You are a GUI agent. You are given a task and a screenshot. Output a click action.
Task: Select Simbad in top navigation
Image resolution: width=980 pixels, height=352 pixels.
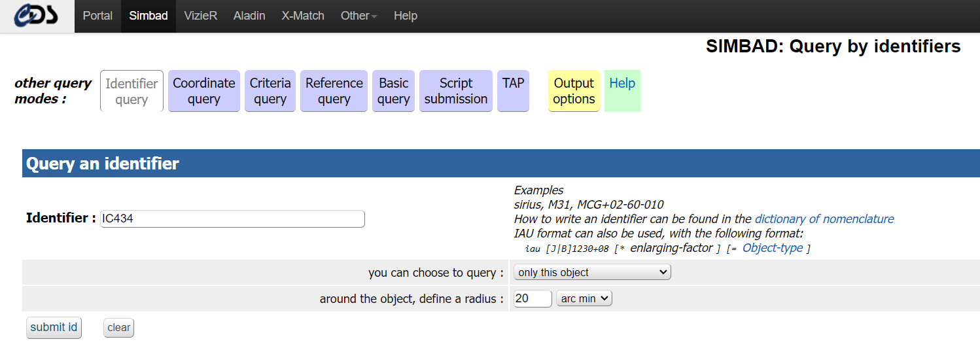pyautogui.click(x=149, y=16)
